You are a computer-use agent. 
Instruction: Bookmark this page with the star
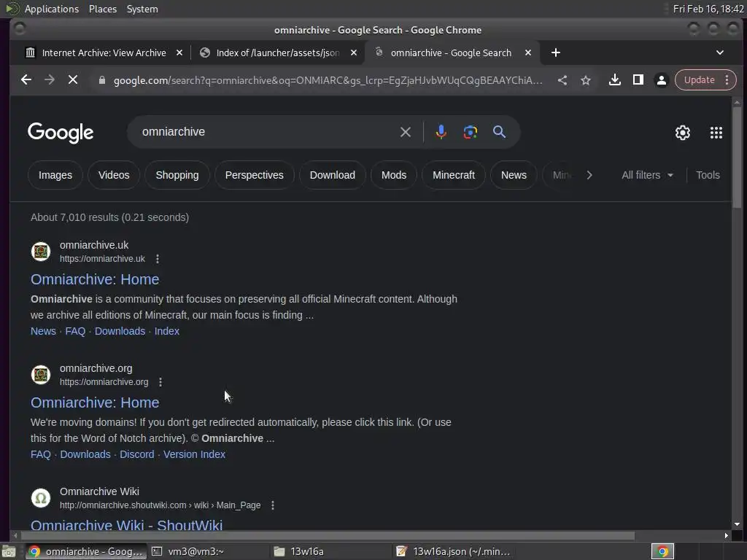586,80
